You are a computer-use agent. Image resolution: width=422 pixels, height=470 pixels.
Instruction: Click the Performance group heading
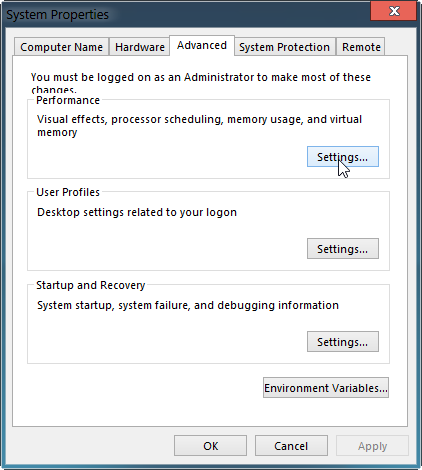tap(68, 100)
